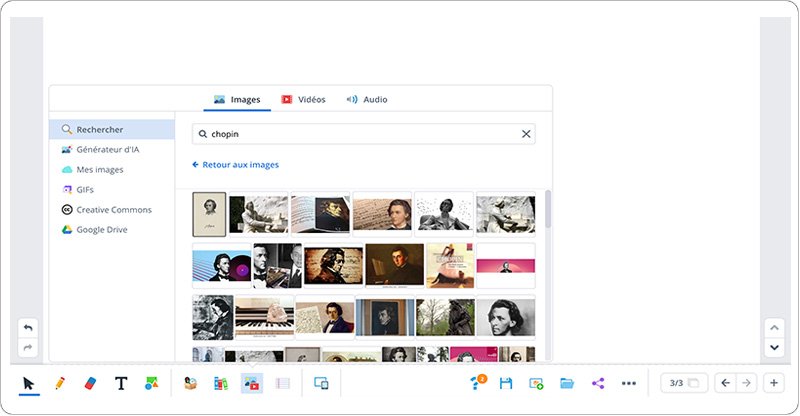Go to the next page arrow
800x416 pixels.
pyautogui.click(x=746, y=383)
